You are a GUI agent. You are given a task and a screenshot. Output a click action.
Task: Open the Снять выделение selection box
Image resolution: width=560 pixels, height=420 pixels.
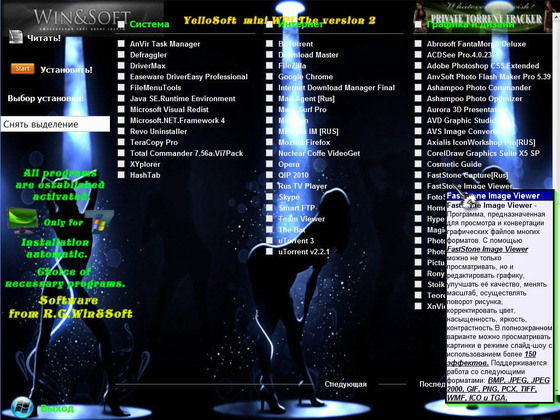(55, 124)
